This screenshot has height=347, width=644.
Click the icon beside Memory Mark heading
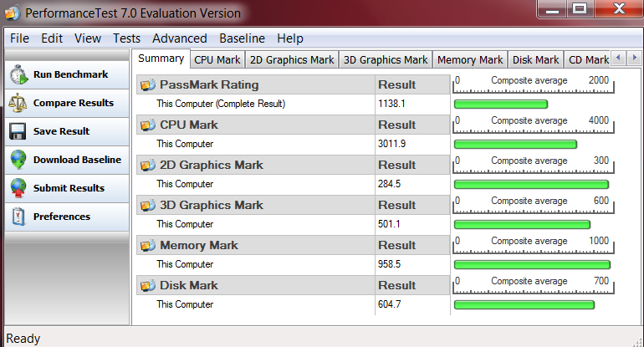click(x=148, y=245)
